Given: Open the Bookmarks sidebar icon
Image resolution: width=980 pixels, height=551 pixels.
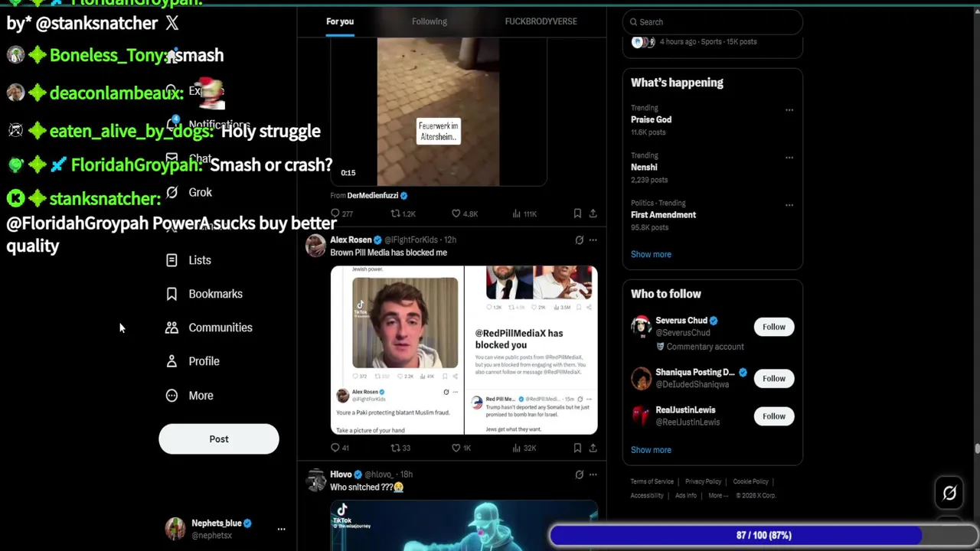Looking at the screenshot, I should (x=171, y=294).
